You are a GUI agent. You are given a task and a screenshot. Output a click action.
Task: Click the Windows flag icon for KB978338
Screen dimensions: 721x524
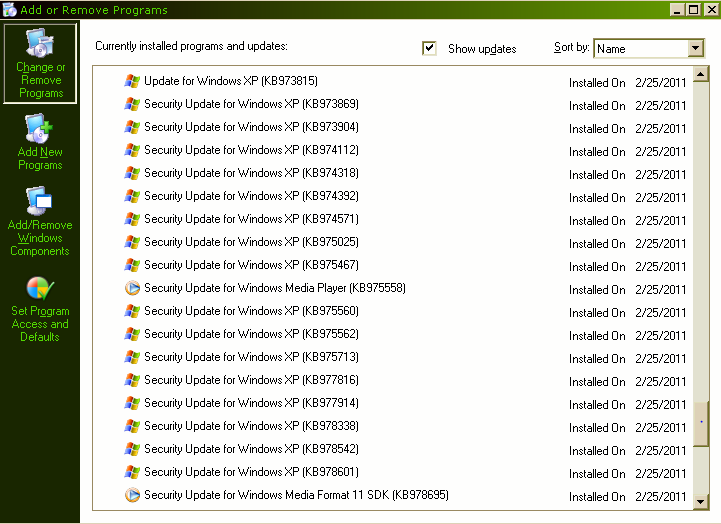click(x=132, y=426)
